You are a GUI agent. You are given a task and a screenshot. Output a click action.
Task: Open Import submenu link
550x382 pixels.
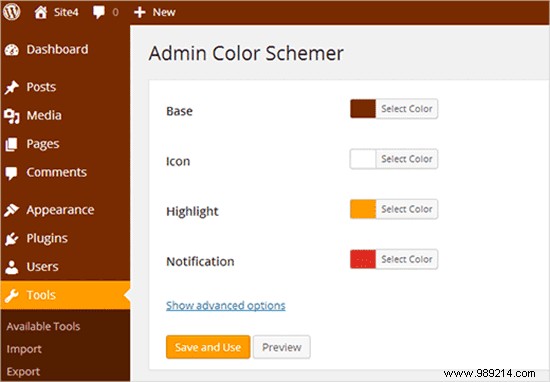tap(24, 349)
